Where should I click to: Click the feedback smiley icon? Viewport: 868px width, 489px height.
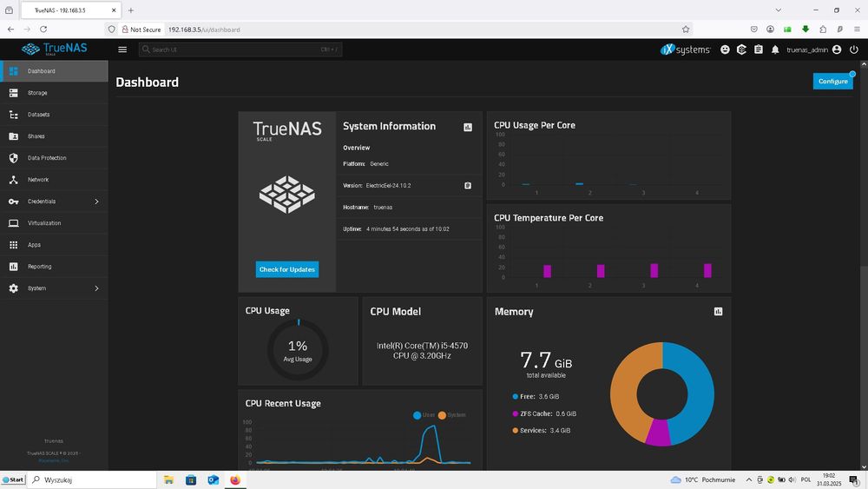point(725,50)
